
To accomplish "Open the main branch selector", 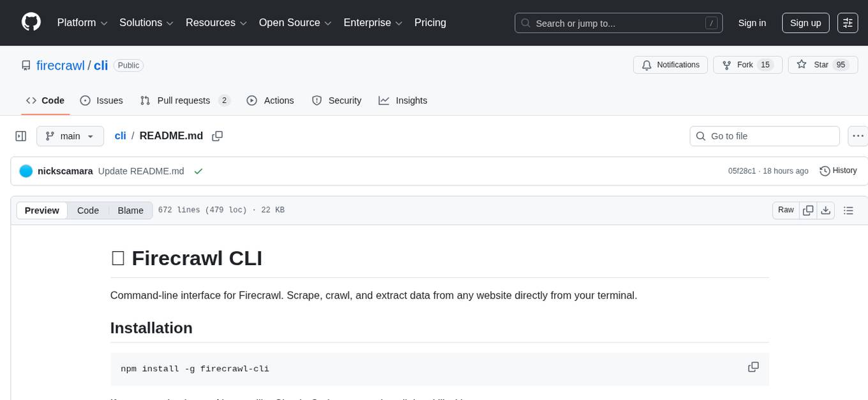I will click(70, 135).
